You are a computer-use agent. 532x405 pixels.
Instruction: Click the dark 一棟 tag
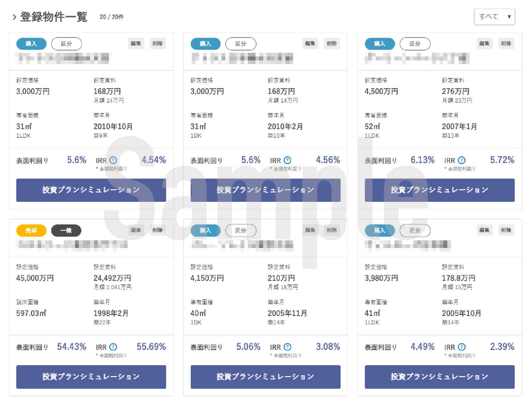tap(66, 230)
